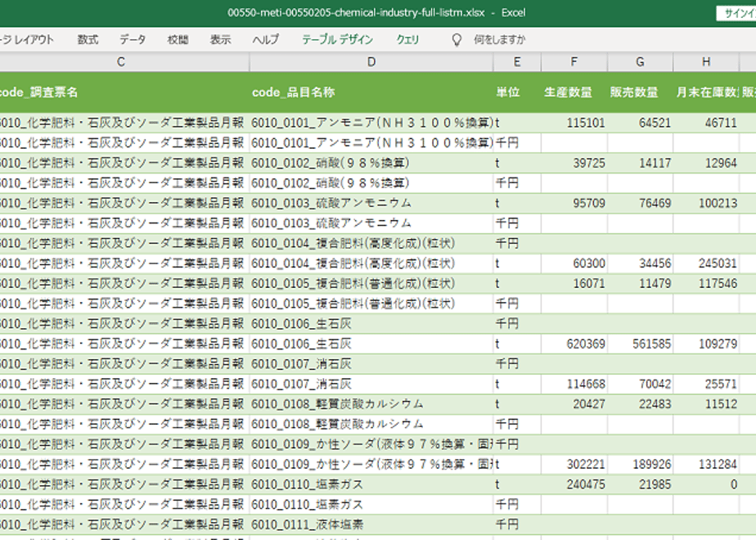Open the テーブル デザイン tab
The width and height of the screenshot is (756, 540).
[337, 39]
